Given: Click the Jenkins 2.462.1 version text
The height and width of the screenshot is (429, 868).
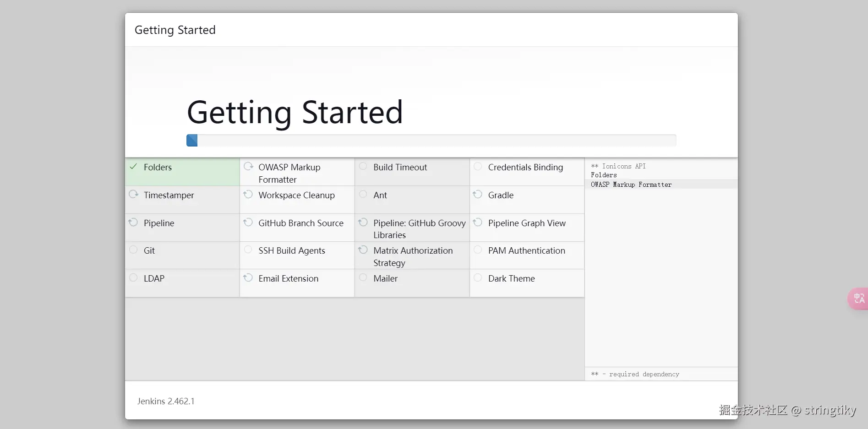Looking at the screenshot, I should [166, 401].
